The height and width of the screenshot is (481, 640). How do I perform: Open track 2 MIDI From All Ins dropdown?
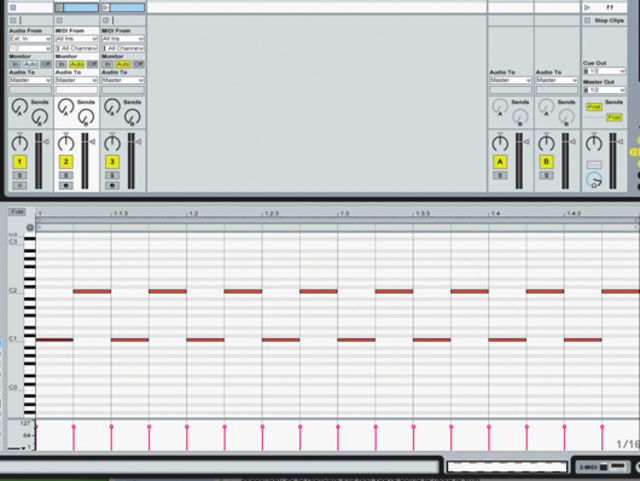[77, 39]
